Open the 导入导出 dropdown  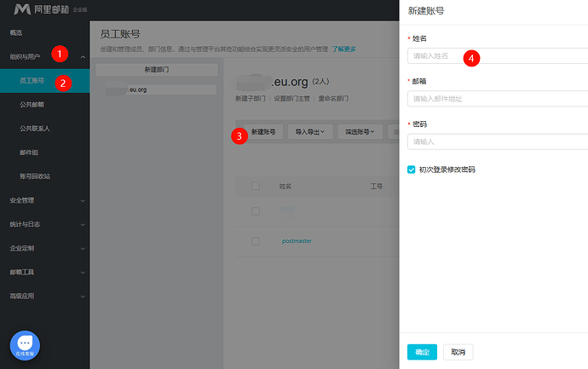(x=310, y=131)
